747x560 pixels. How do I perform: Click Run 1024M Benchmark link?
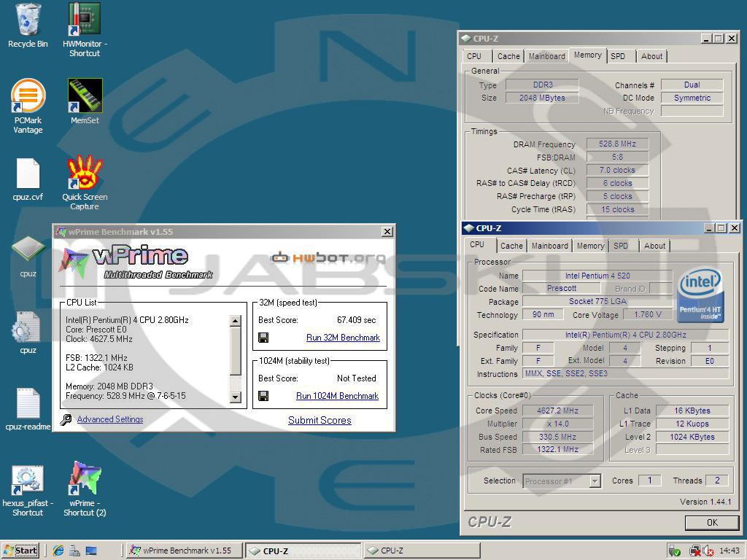[337, 396]
